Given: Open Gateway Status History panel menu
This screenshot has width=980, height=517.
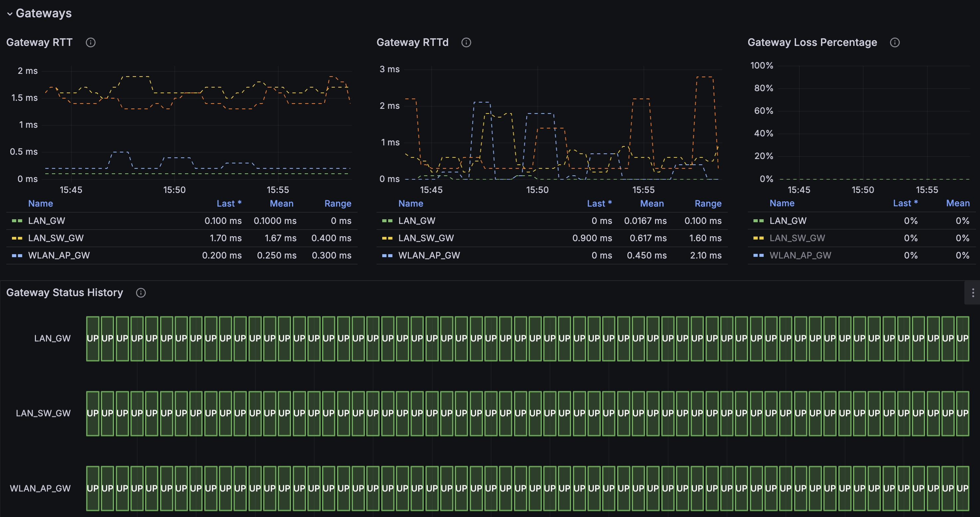Looking at the screenshot, I should coord(972,292).
